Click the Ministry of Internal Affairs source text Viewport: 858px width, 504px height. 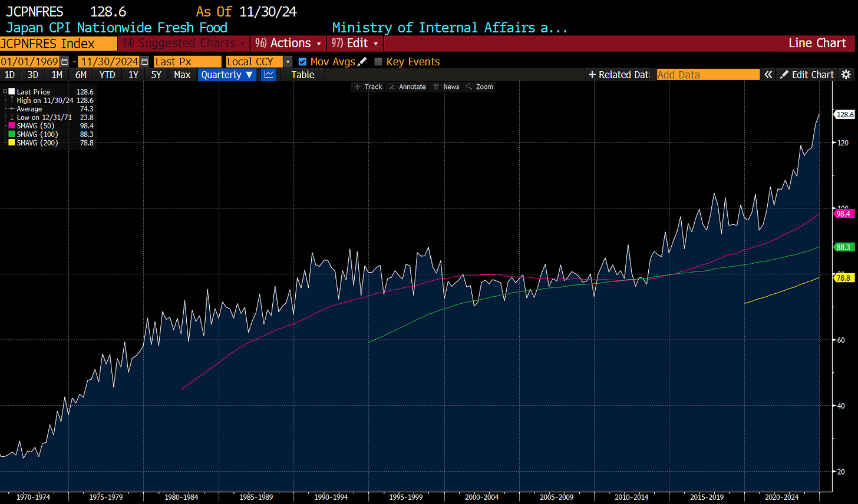click(450, 27)
